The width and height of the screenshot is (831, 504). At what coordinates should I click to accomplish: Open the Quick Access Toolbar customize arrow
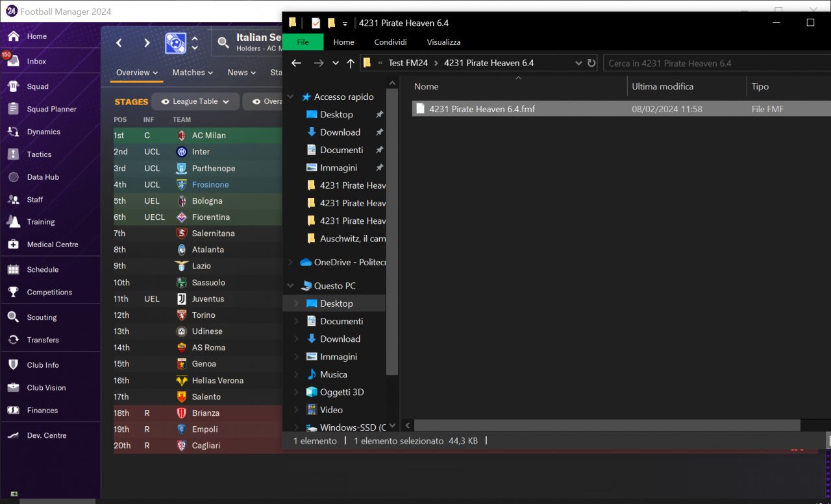point(345,24)
